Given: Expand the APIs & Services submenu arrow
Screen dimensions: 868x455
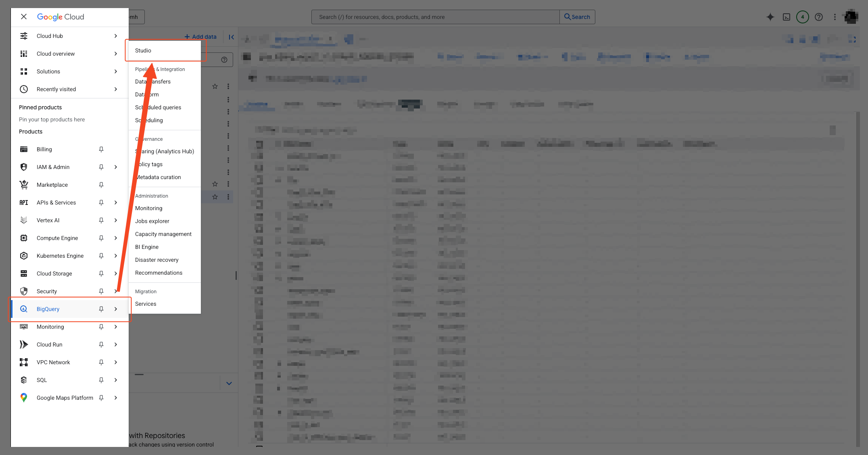Looking at the screenshot, I should pos(116,202).
